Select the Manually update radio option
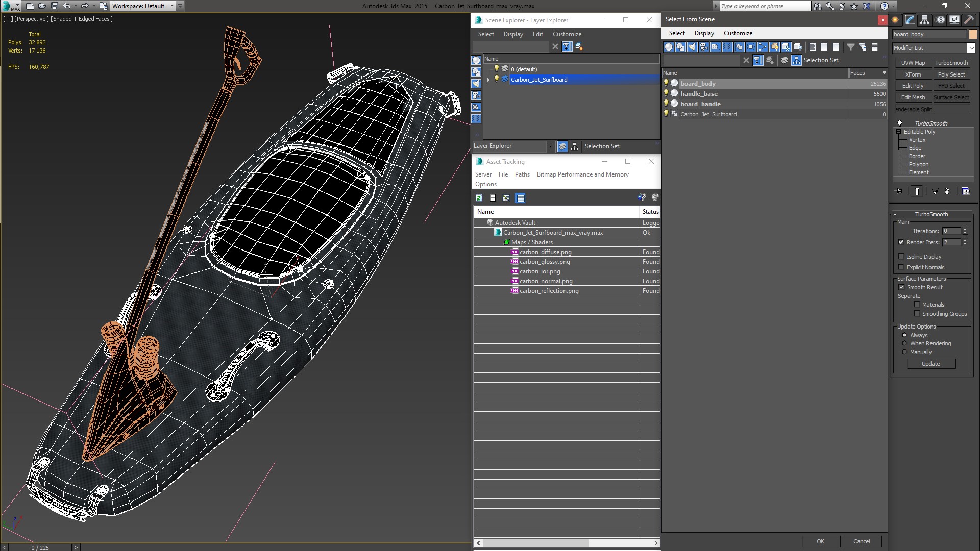Viewport: 980px width, 551px height. [x=904, y=352]
